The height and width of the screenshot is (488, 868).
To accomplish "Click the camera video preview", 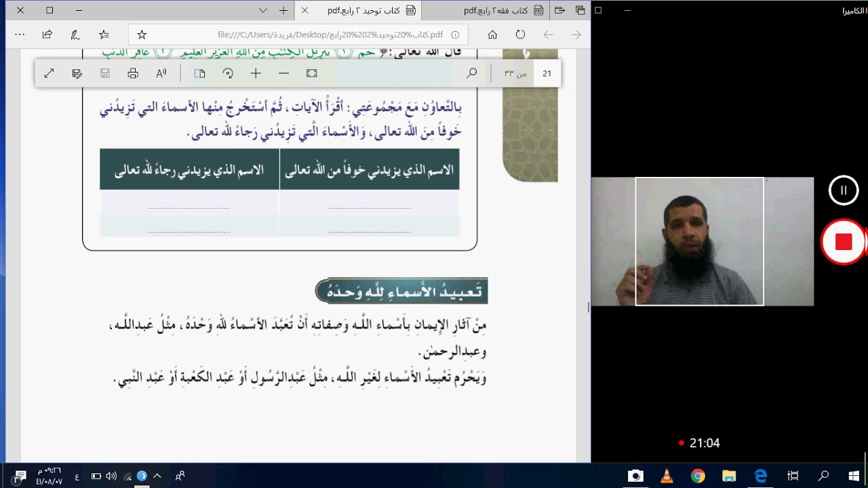I will [x=702, y=241].
